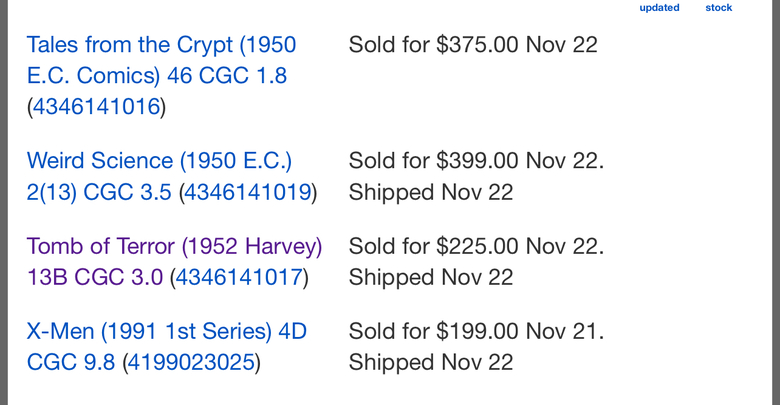780x405 pixels.
Task: Sort by the stock column header
Action: coord(719,7)
